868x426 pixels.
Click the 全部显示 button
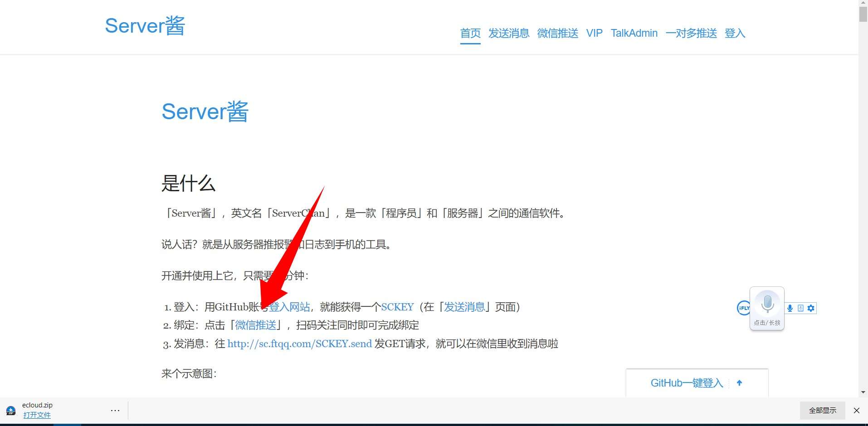(823, 411)
